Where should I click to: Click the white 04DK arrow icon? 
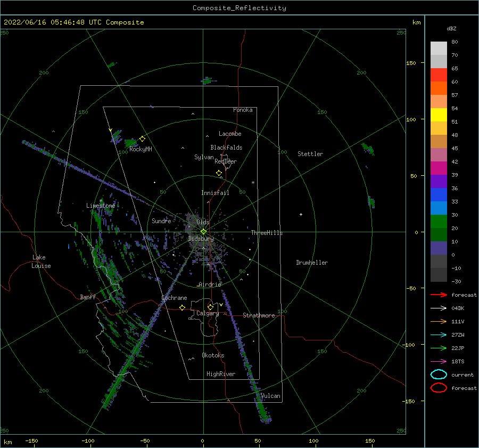pos(439,308)
